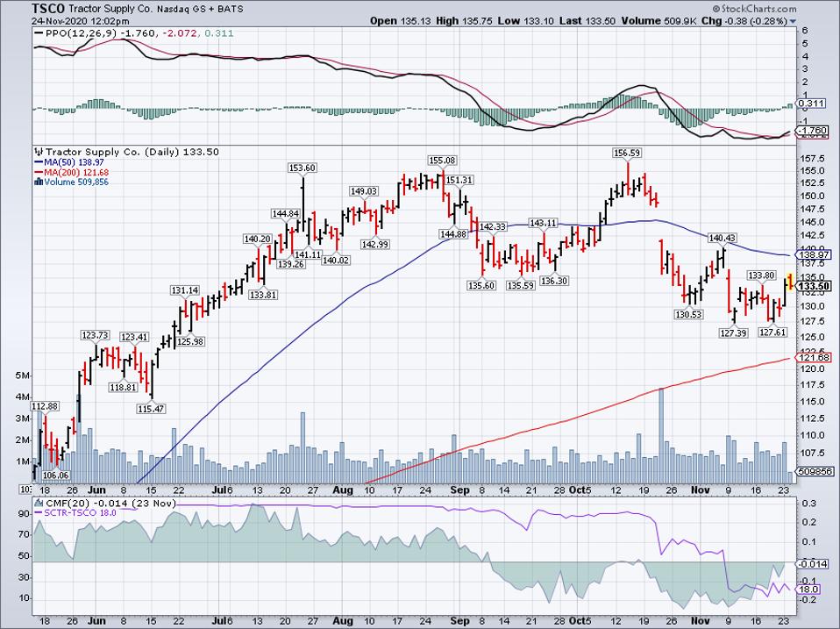The image size is (840, 629).
Task: Click the 133.81 low price label
Action: coord(263,295)
